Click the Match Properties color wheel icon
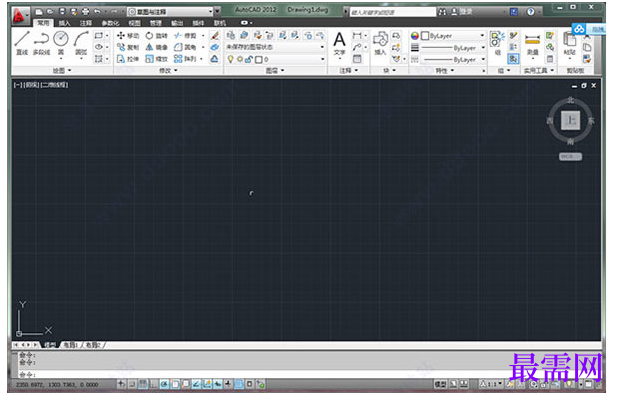The height and width of the screenshot is (399, 621). (415, 36)
